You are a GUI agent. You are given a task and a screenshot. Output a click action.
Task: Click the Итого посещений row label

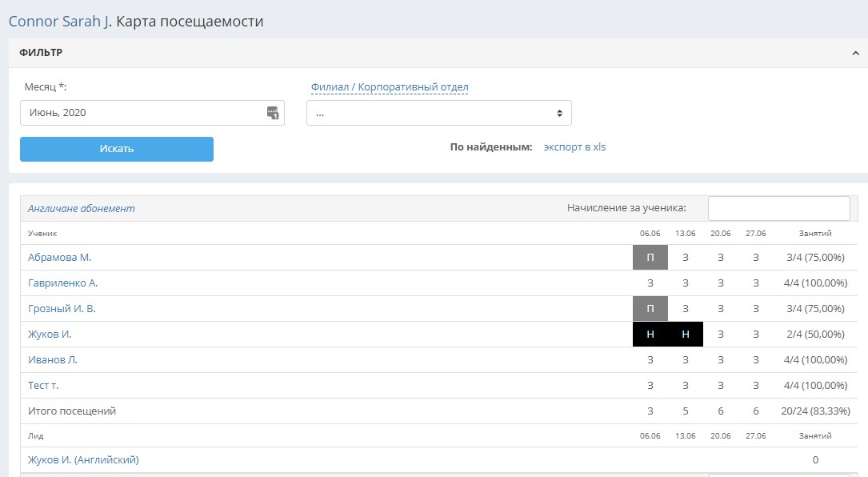coord(72,411)
